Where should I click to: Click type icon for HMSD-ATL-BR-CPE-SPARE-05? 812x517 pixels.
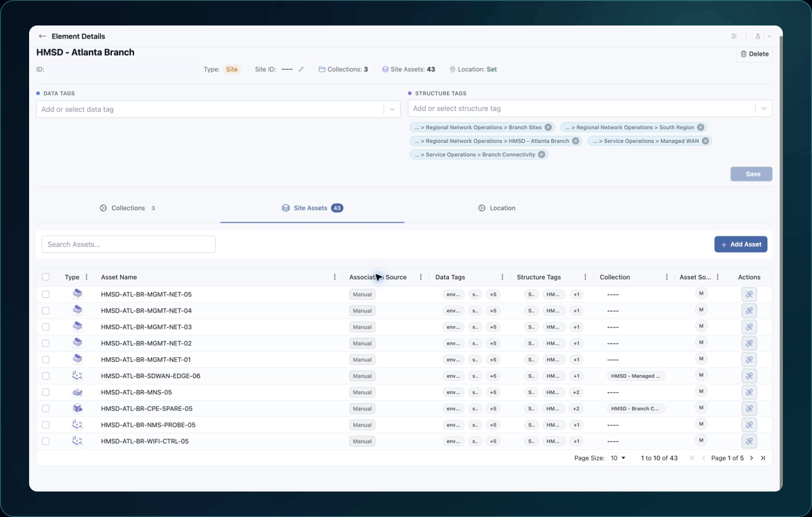pos(77,408)
